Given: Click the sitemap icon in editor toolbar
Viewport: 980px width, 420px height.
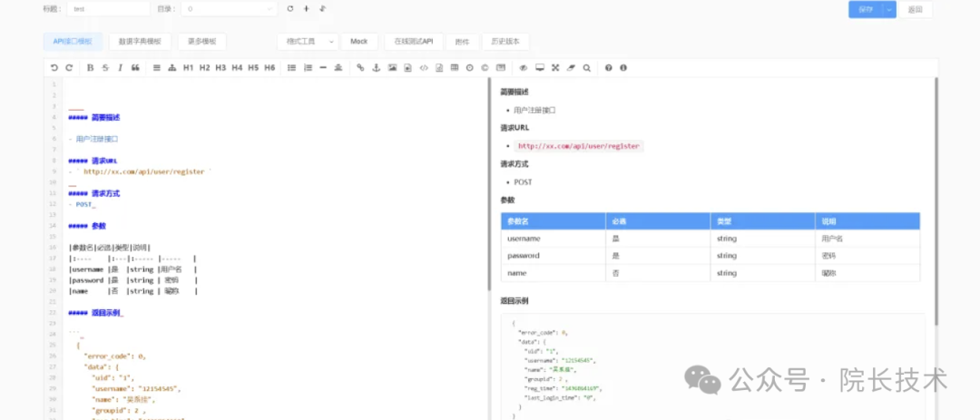Looking at the screenshot, I should click(x=172, y=67).
